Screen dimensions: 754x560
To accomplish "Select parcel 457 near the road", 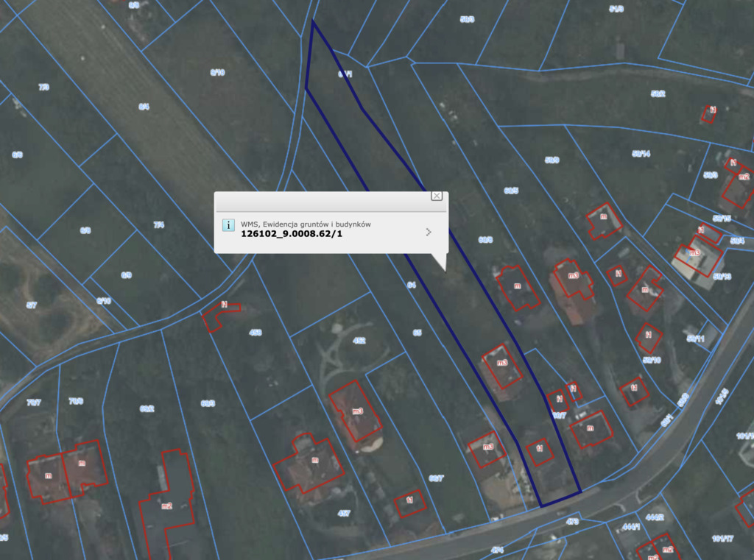I will [343, 513].
